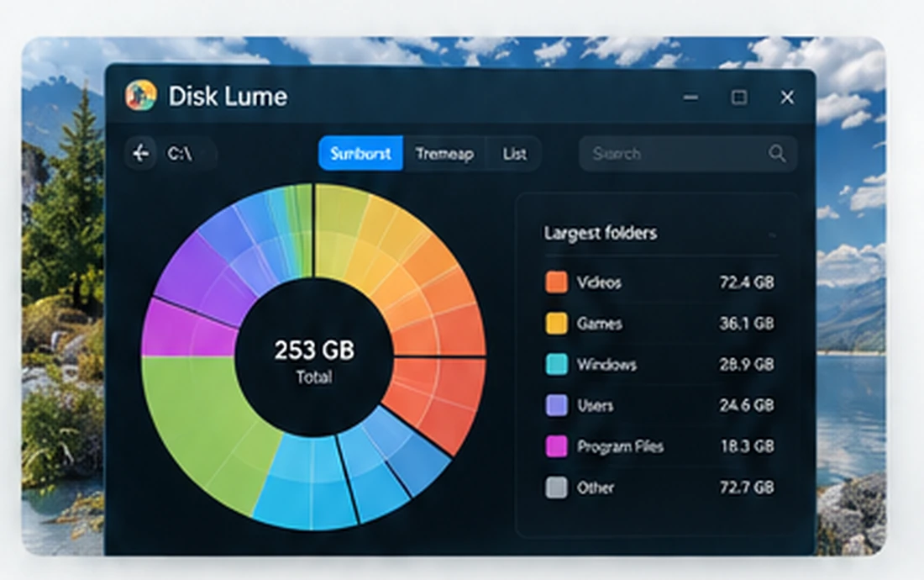Minimize the Disk Lume window
Image resolution: width=924 pixels, height=580 pixels.
coord(690,98)
